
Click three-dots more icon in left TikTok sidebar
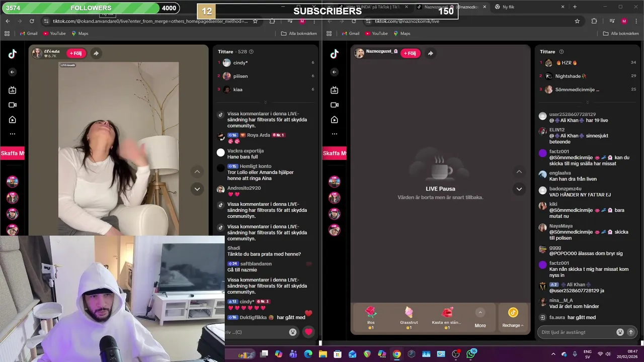coord(13,134)
